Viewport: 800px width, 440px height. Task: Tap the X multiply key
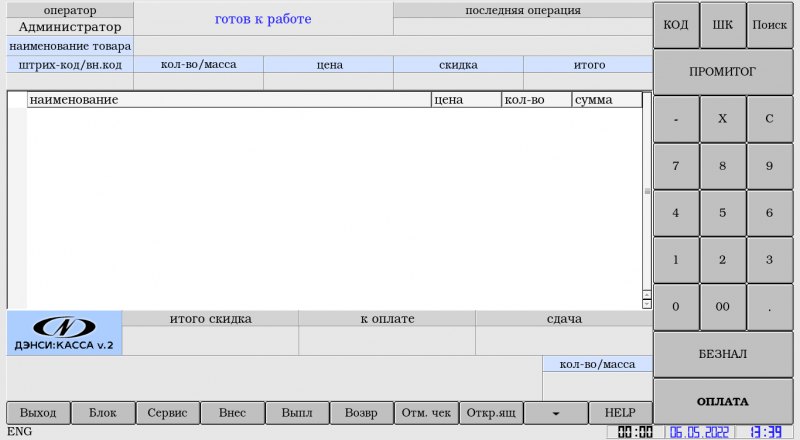tap(722, 119)
